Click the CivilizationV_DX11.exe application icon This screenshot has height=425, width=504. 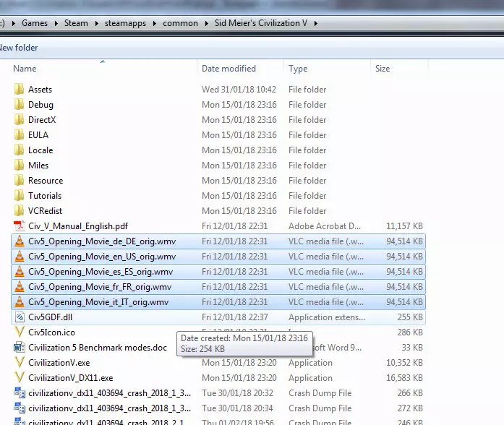point(20,377)
